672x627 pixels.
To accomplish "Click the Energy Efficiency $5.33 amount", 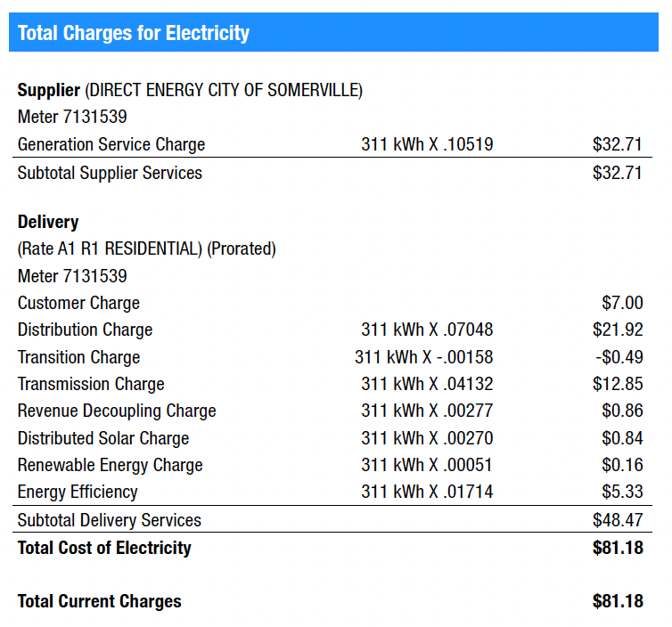I will [x=622, y=492].
